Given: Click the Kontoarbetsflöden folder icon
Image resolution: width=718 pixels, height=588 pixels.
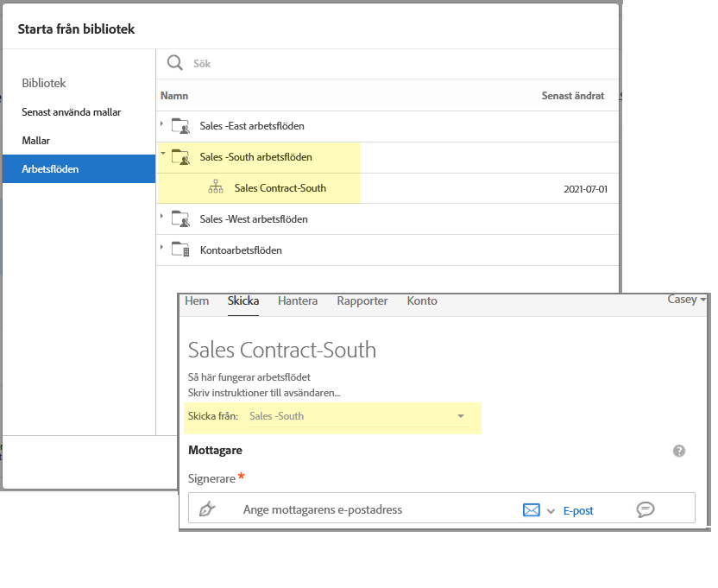Looking at the screenshot, I should pyautogui.click(x=180, y=250).
